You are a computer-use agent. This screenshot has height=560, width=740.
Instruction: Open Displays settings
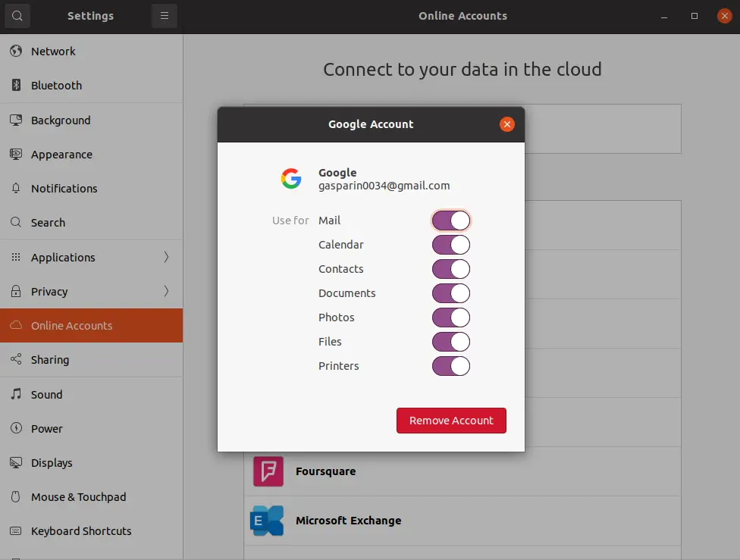coord(92,463)
